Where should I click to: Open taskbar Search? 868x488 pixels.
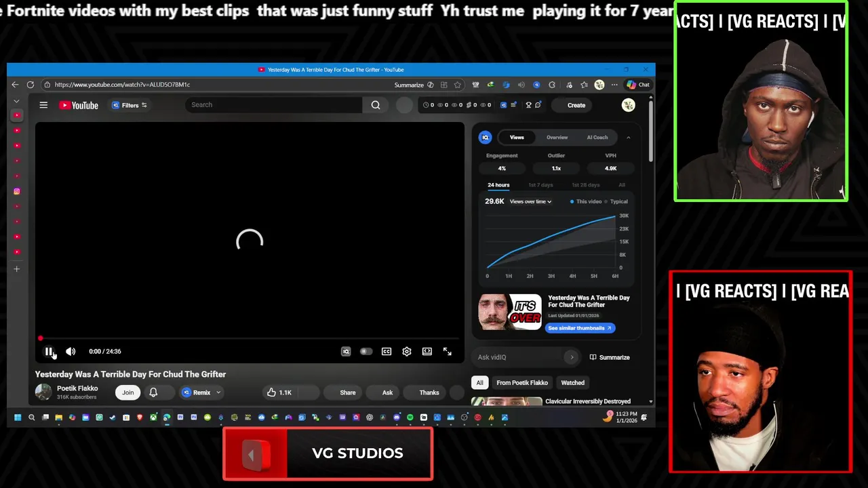pos(31,418)
